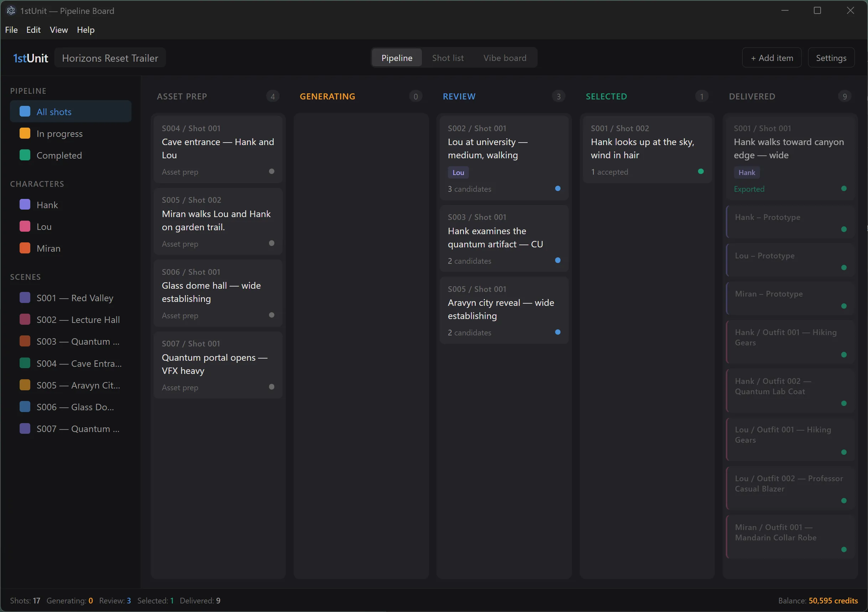This screenshot has width=868, height=612.
Task: Click the 1stUnit logo
Action: (x=31, y=58)
